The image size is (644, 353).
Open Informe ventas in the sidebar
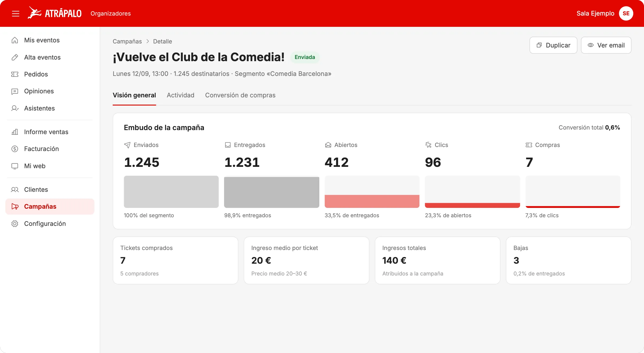tap(50, 132)
